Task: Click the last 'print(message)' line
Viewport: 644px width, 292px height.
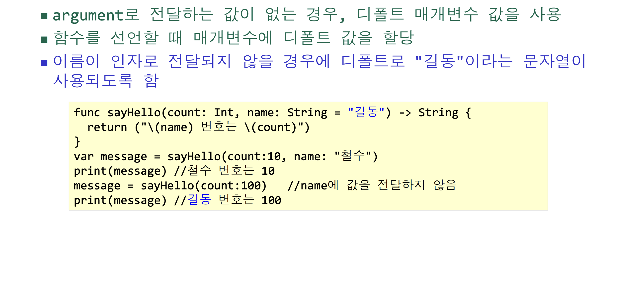Action: pyautogui.click(x=120, y=200)
